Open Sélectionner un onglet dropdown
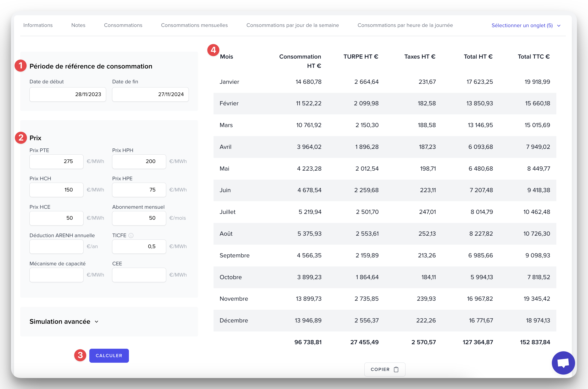Screen dimensions: 588x389 tap(522, 25)
